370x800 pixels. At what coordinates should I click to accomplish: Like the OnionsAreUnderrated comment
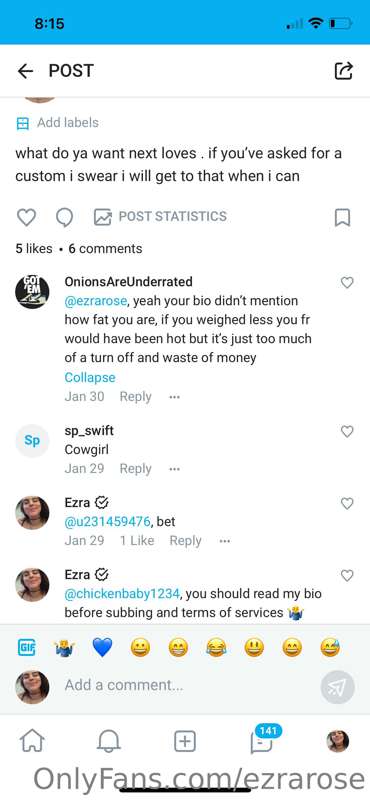(347, 283)
